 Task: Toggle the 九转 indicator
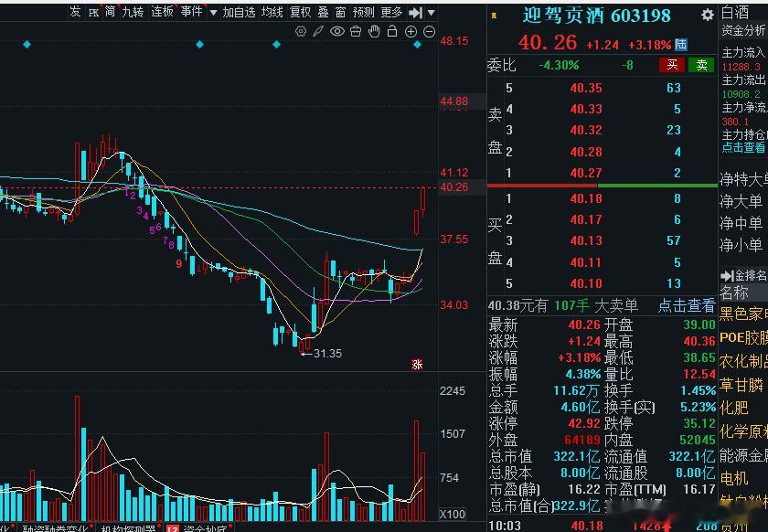tap(133, 12)
